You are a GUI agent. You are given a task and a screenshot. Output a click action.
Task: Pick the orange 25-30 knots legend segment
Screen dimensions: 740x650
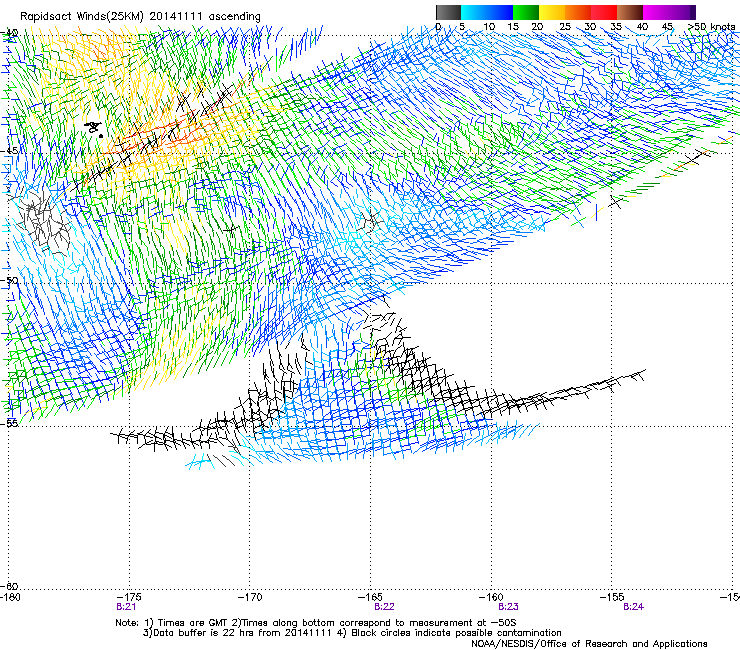[578, 12]
